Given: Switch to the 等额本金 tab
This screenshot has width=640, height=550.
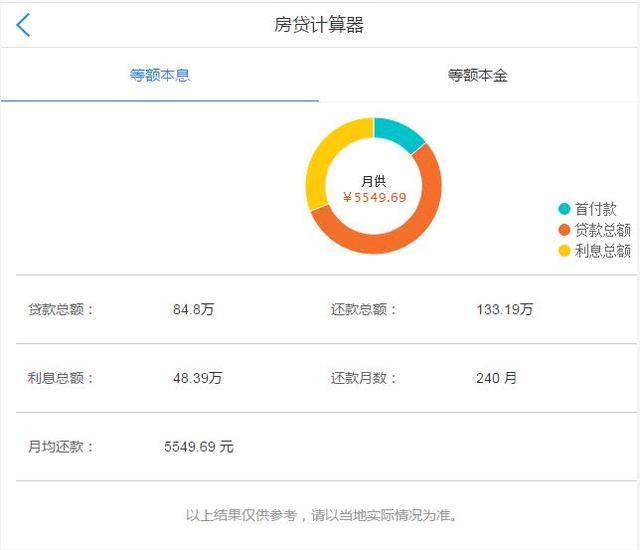Looking at the screenshot, I should [478, 75].
